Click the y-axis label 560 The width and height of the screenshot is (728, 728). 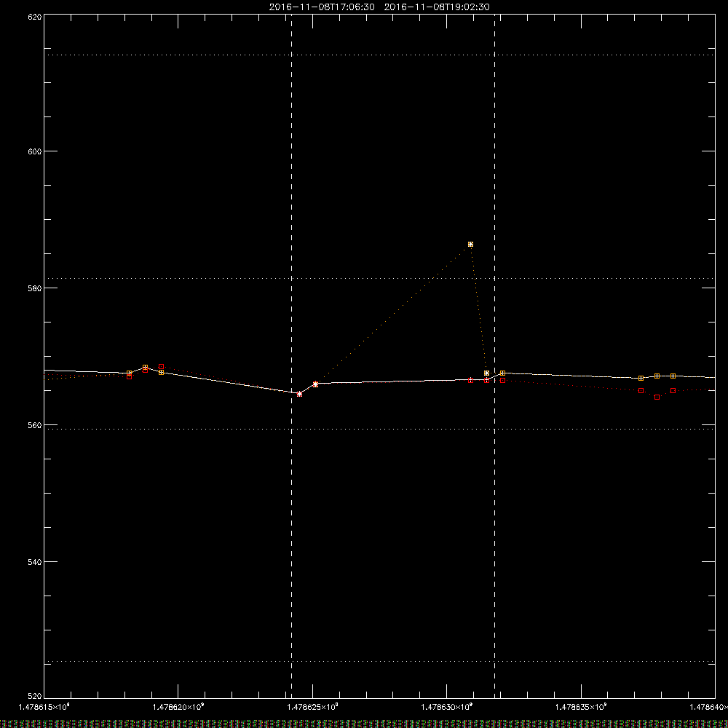click(35, 425)
